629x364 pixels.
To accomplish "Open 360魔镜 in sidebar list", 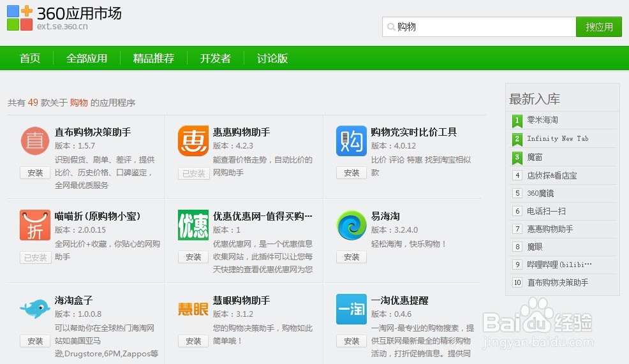I will pos(540,193).
